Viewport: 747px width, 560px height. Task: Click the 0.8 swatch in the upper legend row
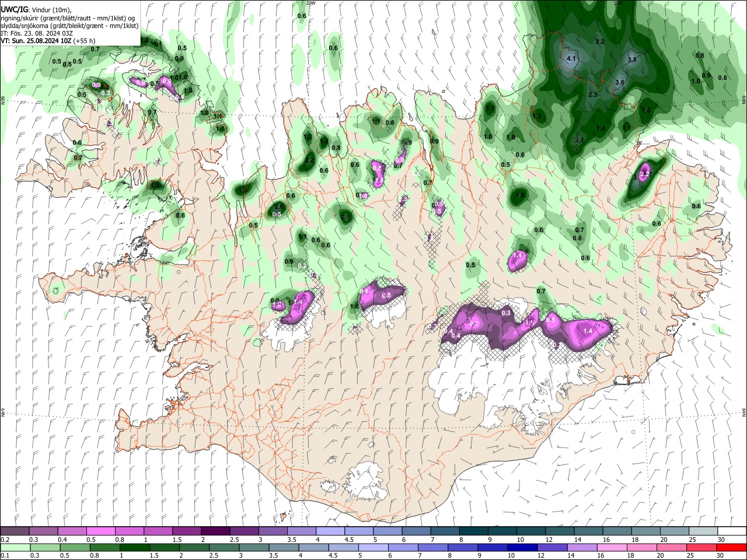[x=130, y=531]
